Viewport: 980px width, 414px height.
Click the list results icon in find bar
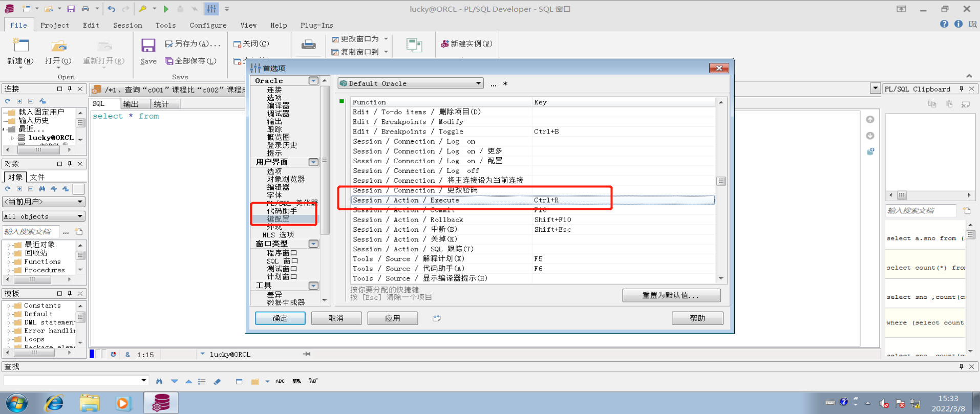click(202, 381)
